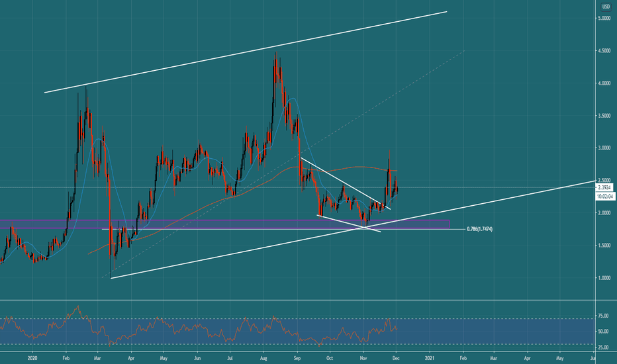Click the Oct date label on time axis
The height and width of the screenshot is (364, 617).
coord(330,358)
